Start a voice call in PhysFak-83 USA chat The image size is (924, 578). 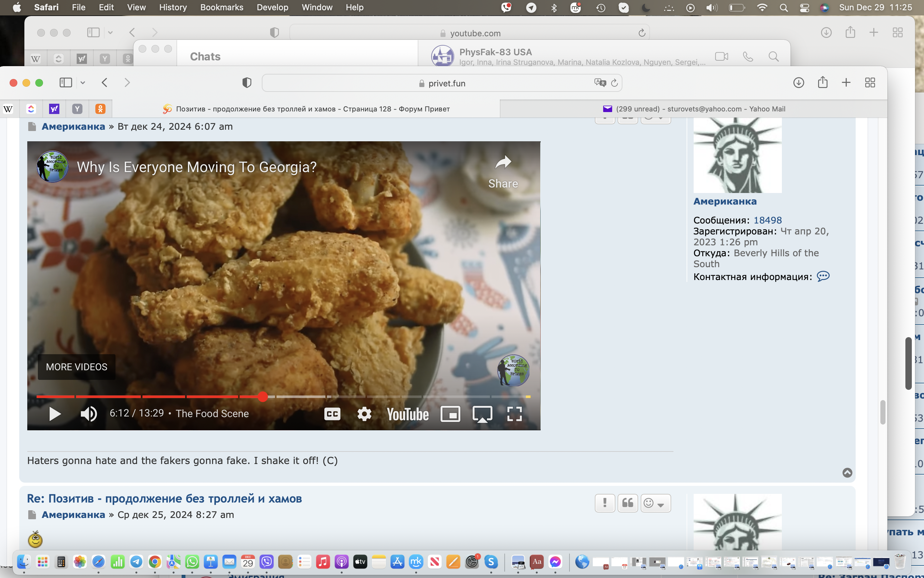748,57
